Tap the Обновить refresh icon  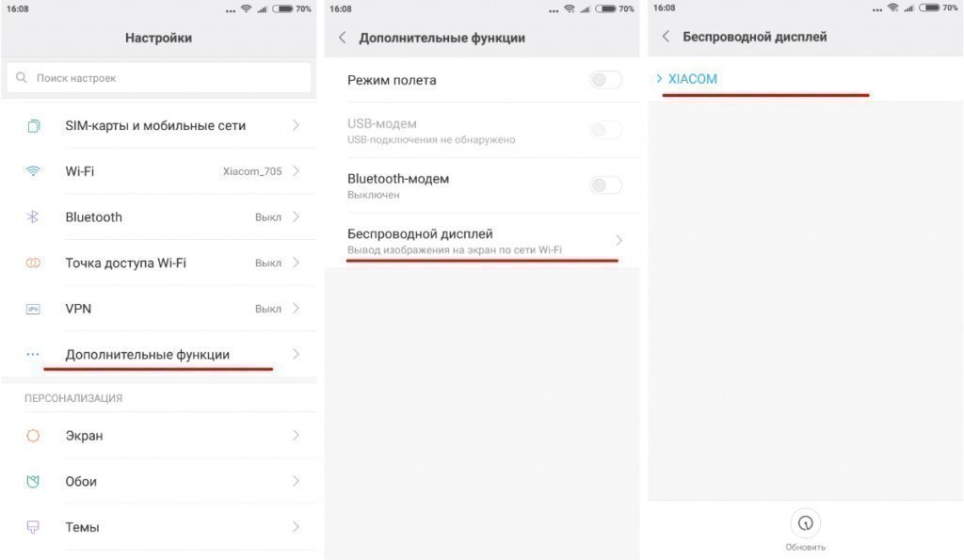806,523
